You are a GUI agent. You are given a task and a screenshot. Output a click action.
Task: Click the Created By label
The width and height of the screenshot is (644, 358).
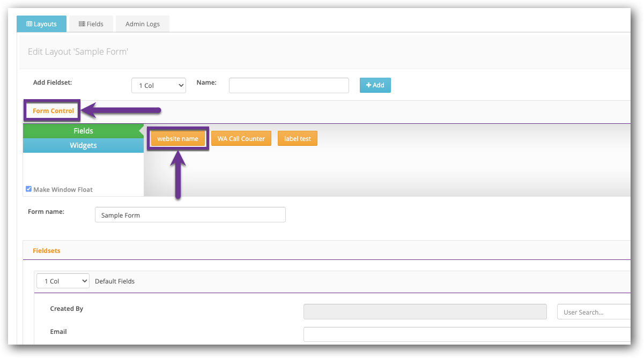tap(66, 309)
